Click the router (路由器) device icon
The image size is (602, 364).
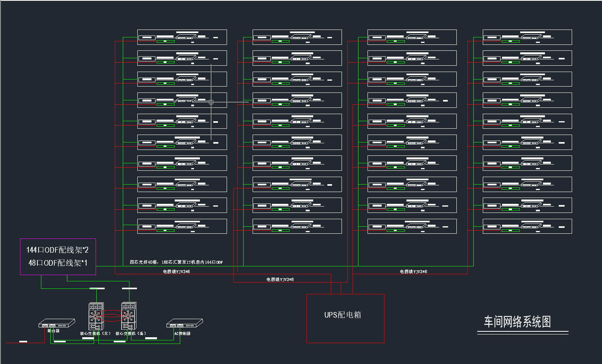click(x=56, y=323)
